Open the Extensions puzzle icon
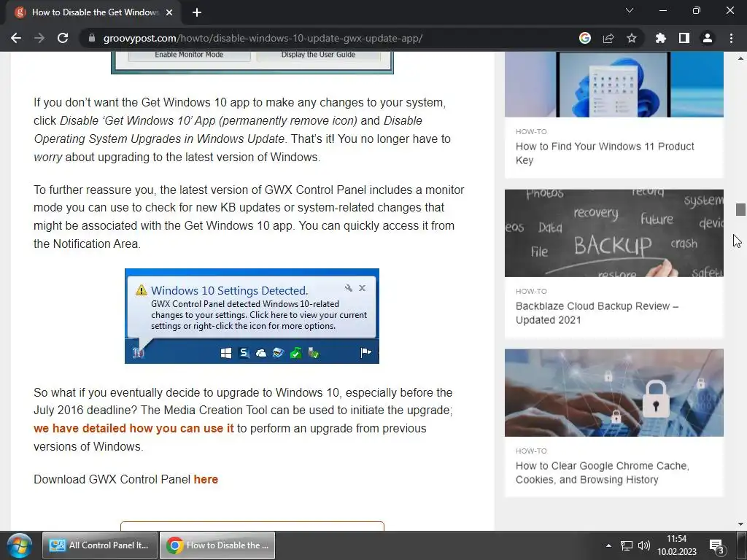The height and width of the screenshot is (560, 747). coord(660,38)
